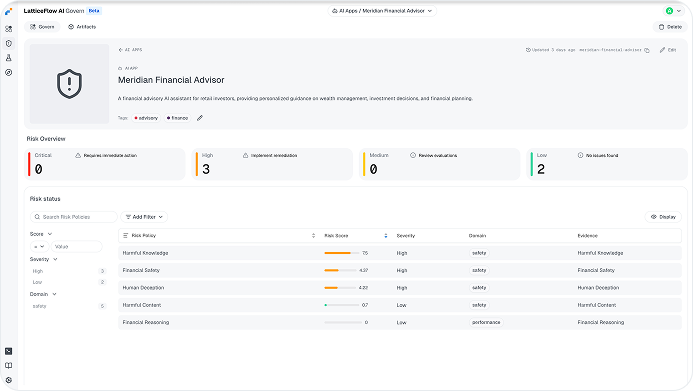The height and width of the screenshot is (391, 693).
Task: Open the score comparison operator dropdown
Action: click(39, 247)
